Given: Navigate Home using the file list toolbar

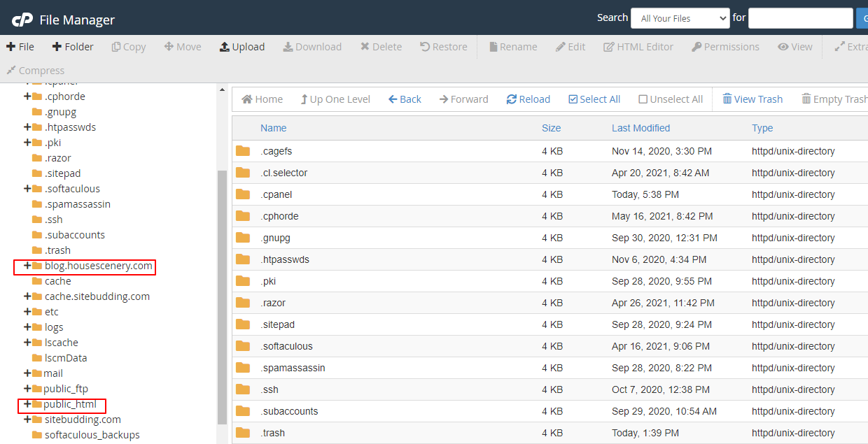Looking at the screenshot, I should (x=262, y=99).
